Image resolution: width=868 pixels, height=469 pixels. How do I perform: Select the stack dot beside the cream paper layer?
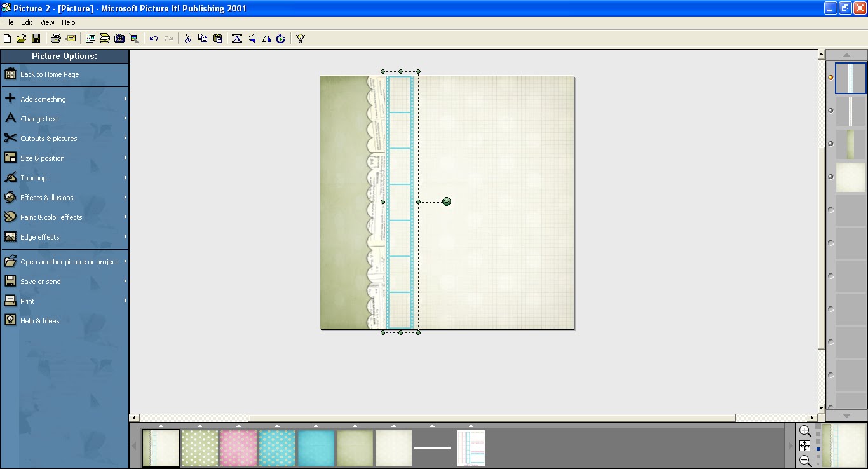(x=831, y=177)
